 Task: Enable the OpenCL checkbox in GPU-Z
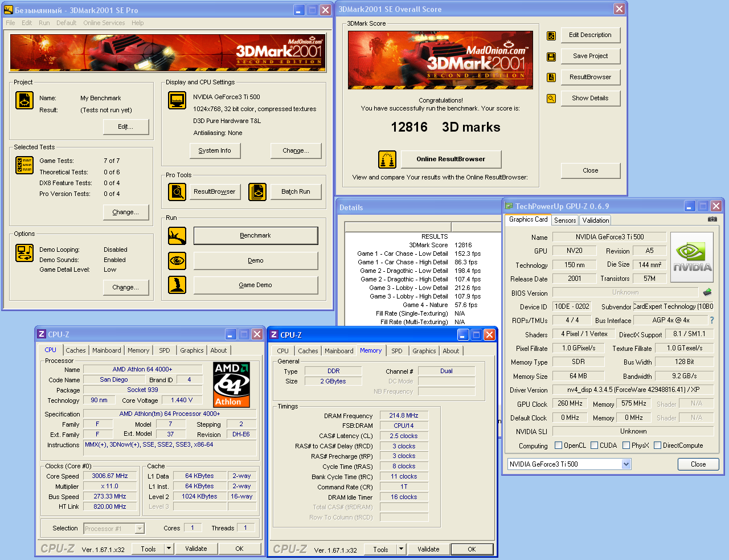point(559,445)
